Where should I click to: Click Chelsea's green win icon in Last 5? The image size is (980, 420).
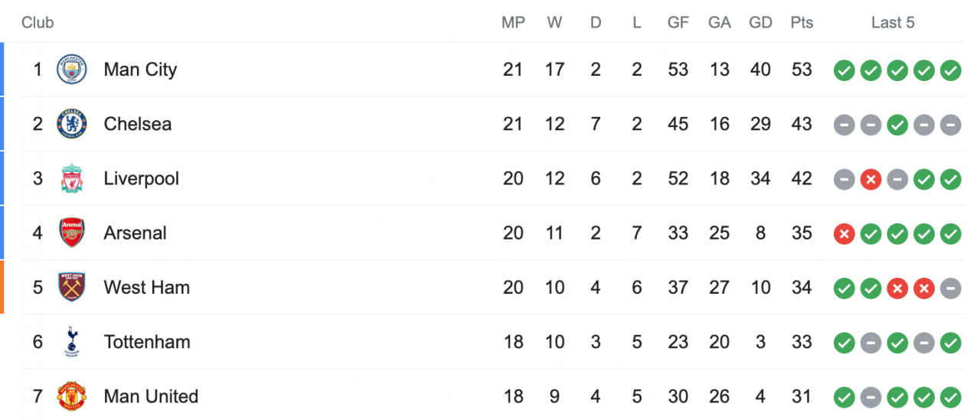pyautogui.click(x=897, y=125)
